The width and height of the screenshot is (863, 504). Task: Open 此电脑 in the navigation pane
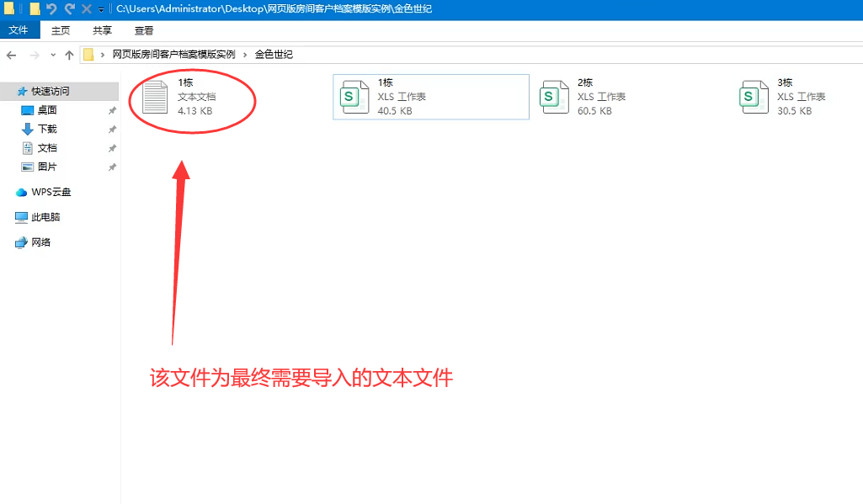coord(45,217)
